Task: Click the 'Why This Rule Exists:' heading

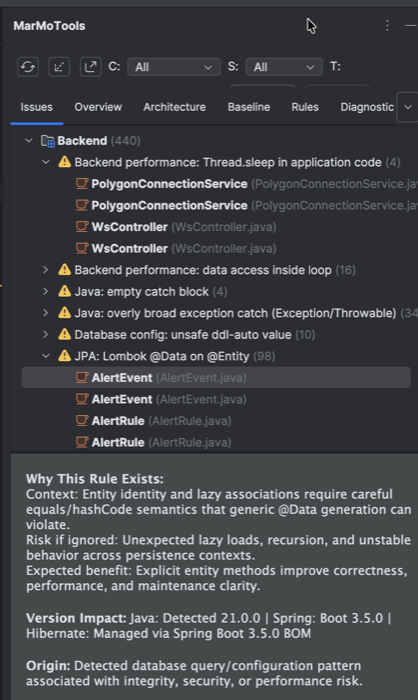Action: pos(95,479)
